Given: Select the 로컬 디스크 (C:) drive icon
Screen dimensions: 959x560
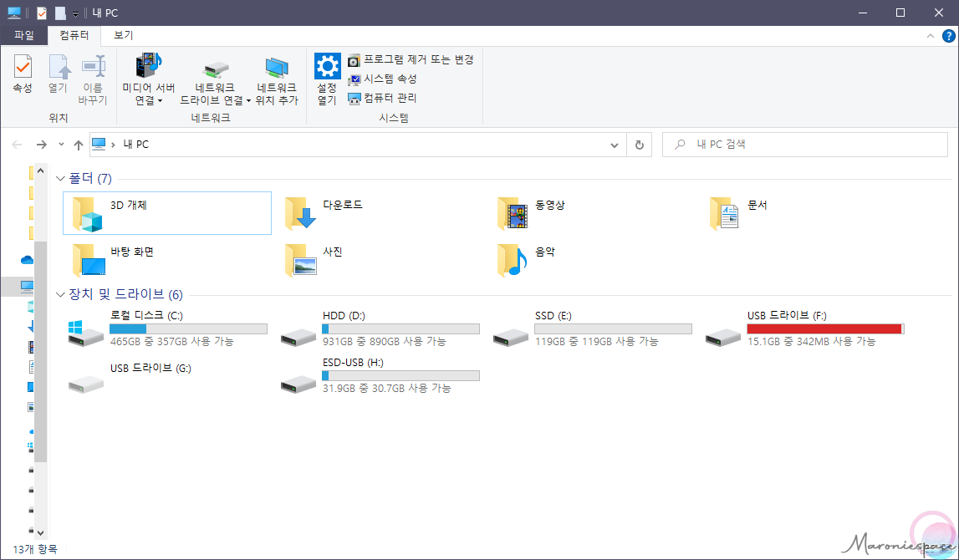Looking at the screenshot, I should tap(85, 333).
